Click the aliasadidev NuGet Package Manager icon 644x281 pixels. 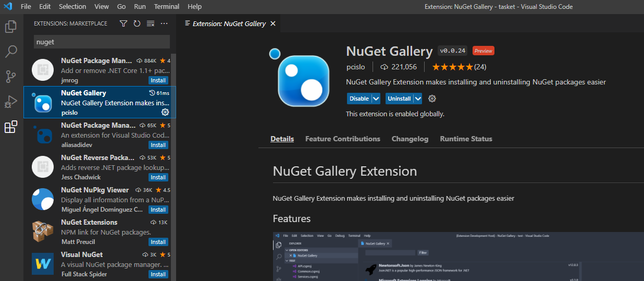pyautogui.click(x=43, y=135)
